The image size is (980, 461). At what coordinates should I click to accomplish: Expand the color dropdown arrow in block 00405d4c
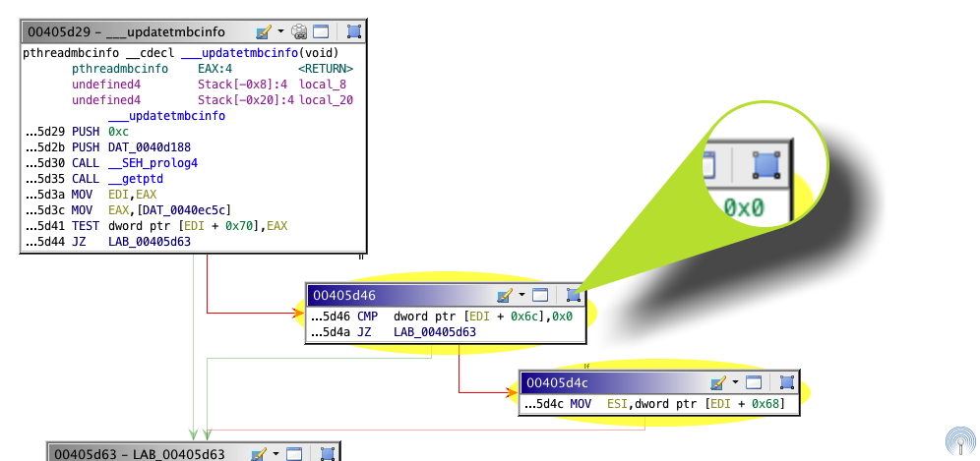(735, 382)
